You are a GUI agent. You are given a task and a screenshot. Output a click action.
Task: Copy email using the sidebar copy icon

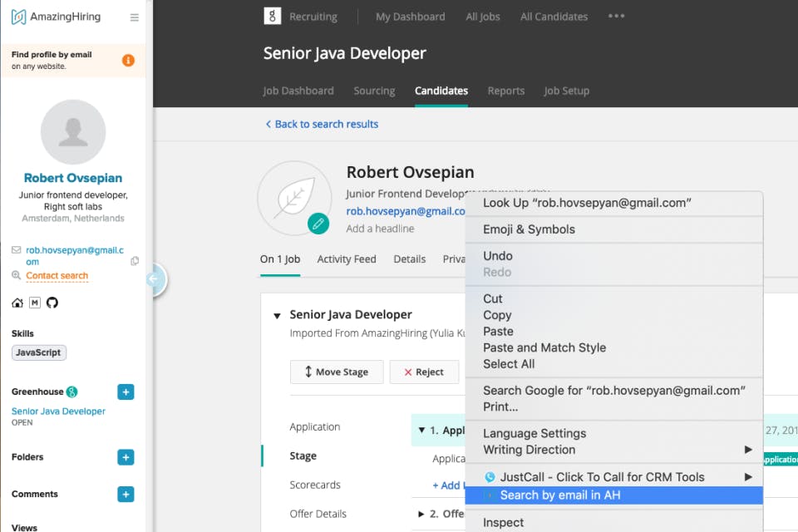click(135, 261)
